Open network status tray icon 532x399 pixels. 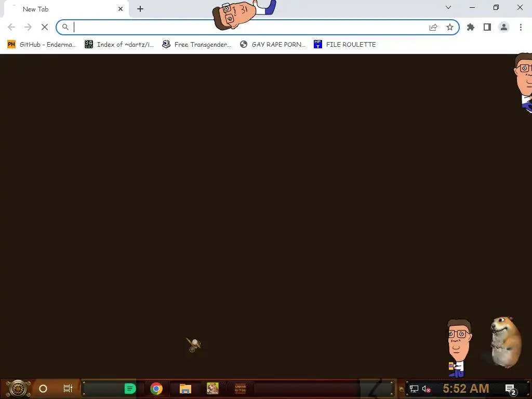tap(414, 389)
